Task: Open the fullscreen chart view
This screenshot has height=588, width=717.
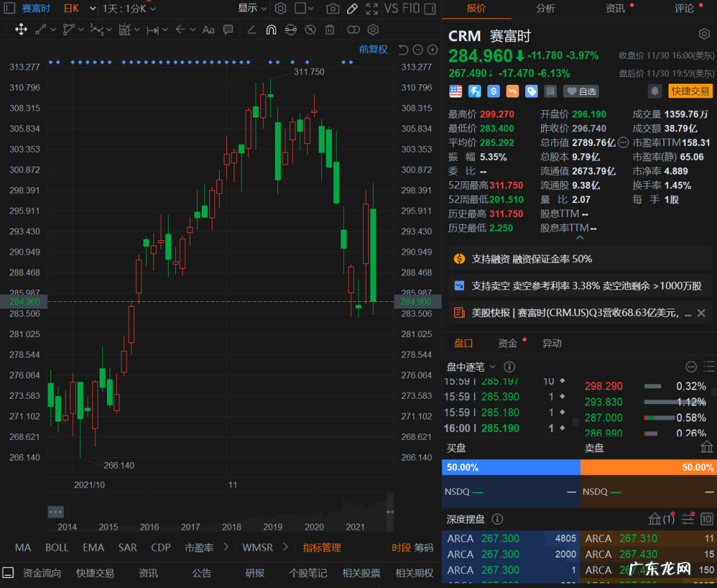Action: [x=372, y=9]
